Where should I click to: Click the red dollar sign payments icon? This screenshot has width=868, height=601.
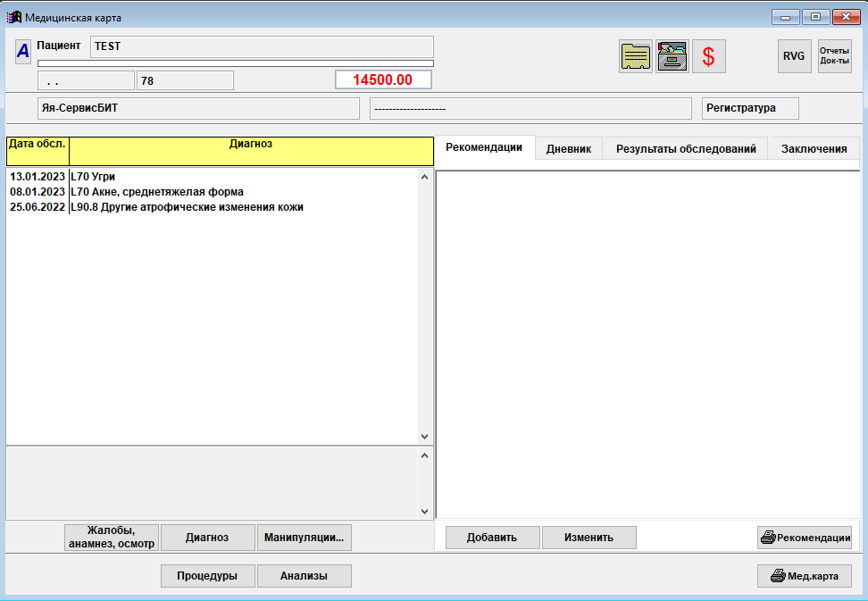tap(709, 56)
